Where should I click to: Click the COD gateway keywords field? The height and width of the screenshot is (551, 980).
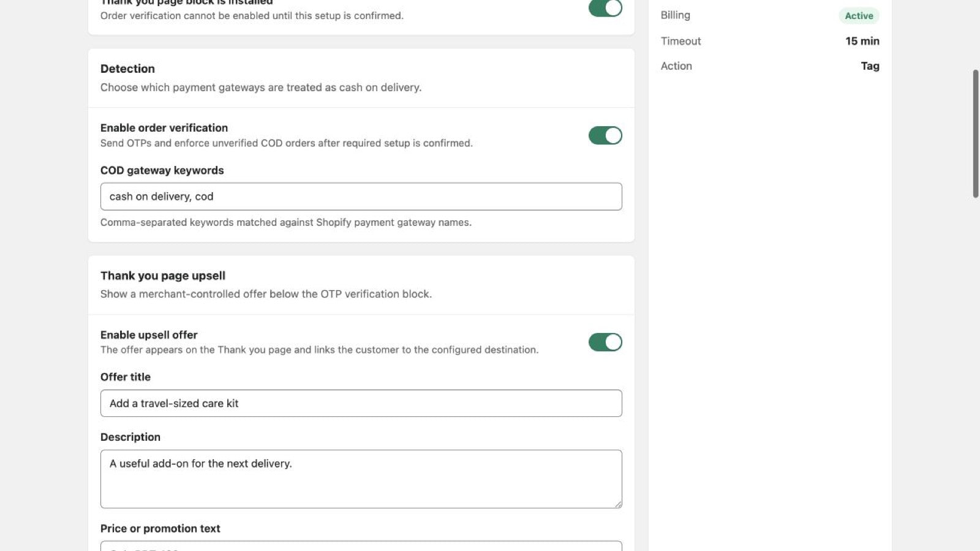[361, 197]
